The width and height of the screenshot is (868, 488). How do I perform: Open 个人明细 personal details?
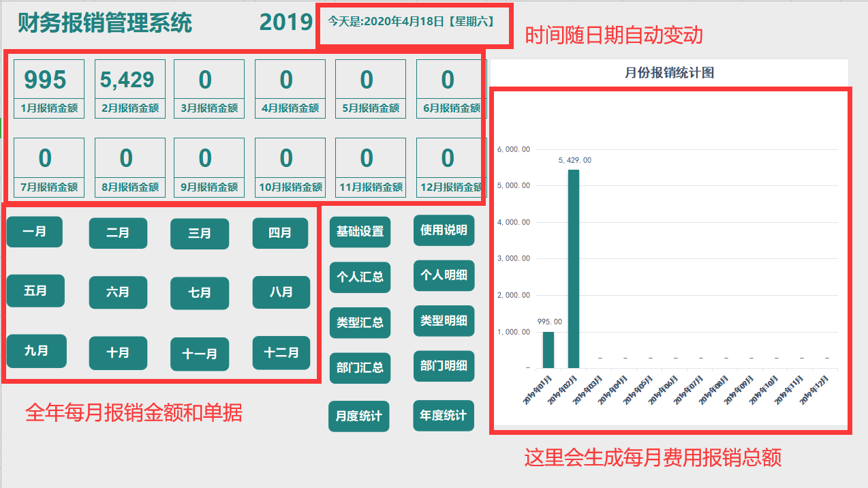443,275
